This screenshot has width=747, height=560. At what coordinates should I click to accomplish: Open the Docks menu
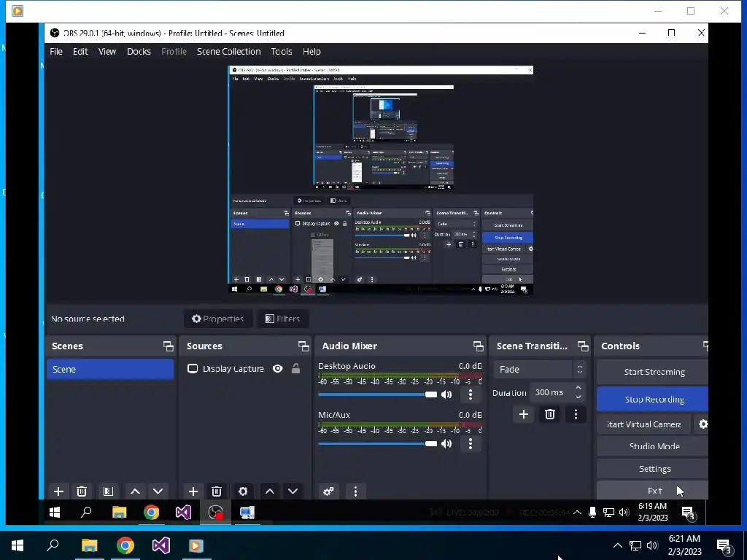click(139, 52)
